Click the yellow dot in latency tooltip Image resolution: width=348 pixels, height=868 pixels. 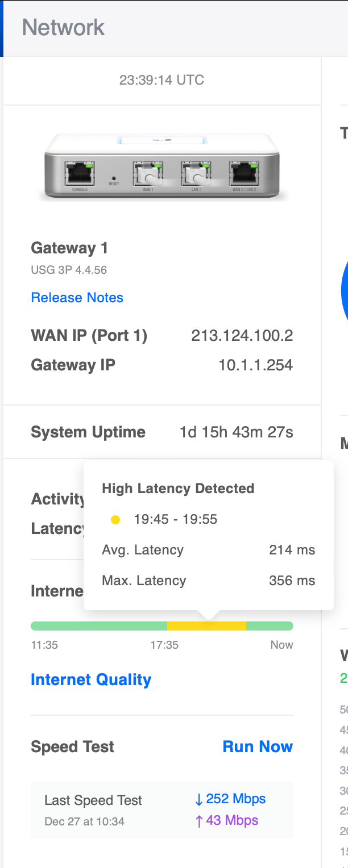point(115,520)
